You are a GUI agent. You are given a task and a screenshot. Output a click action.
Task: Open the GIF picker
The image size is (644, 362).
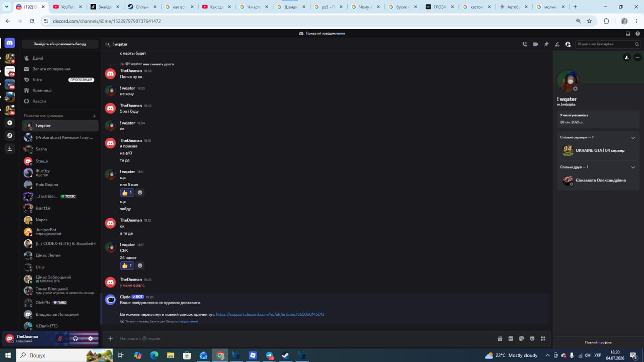coord(511,338)
